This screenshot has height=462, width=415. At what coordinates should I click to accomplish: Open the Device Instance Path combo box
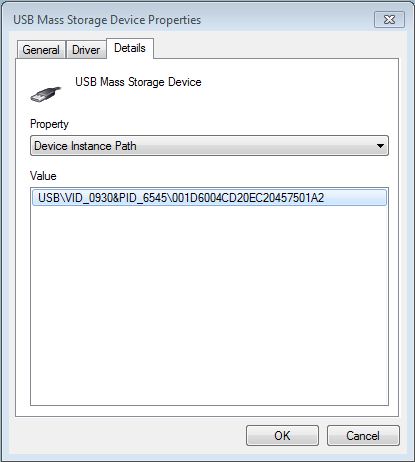pos(209,146)
